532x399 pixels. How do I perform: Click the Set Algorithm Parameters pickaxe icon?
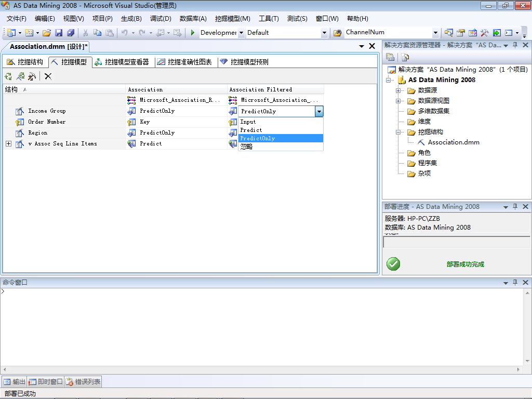pyautogui.click(x=32, y=76)
